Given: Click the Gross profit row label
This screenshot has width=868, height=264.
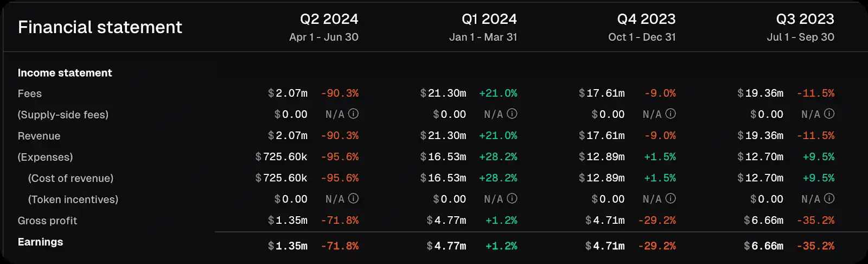Looking at the screenshot, I should pyautogui.click(x=47, y=221).
